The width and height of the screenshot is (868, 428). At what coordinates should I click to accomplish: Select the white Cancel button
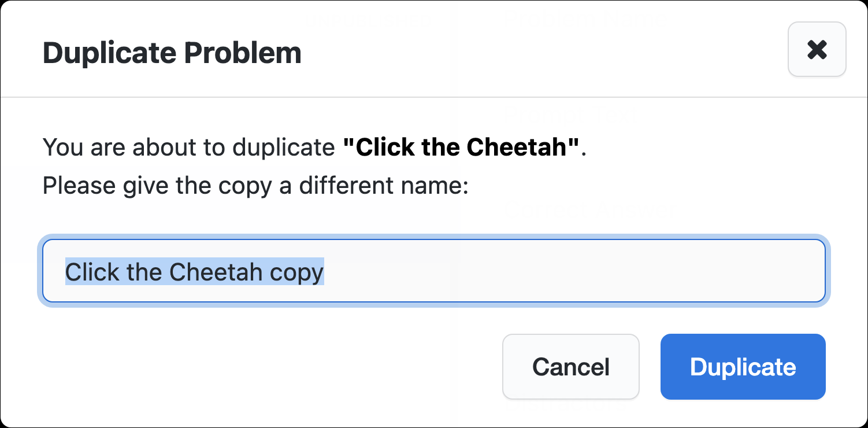pos(570,367)
